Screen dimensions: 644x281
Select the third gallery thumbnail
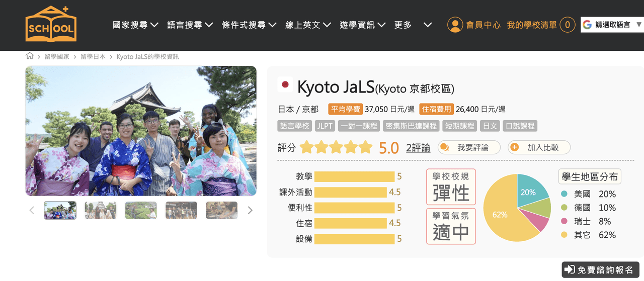tap(141, 210)
